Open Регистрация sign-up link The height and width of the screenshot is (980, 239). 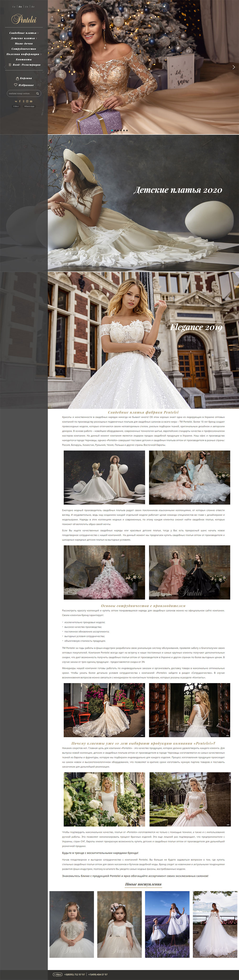[x=31, y=65]
